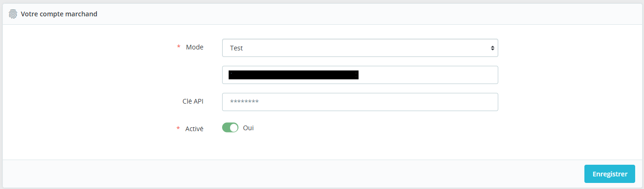
Task: Click the masked asterisks placeholder in Clé API
Action: pos(244,102)
